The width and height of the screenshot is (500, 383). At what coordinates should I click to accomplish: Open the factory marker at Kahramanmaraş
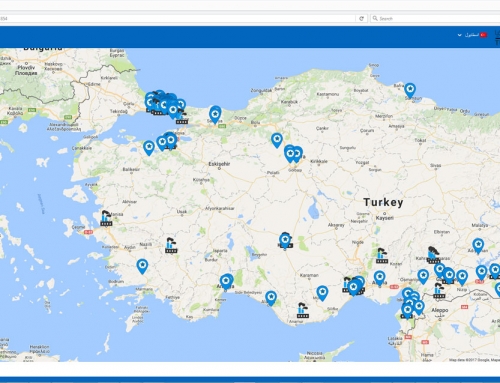click(x=433, y=255)
